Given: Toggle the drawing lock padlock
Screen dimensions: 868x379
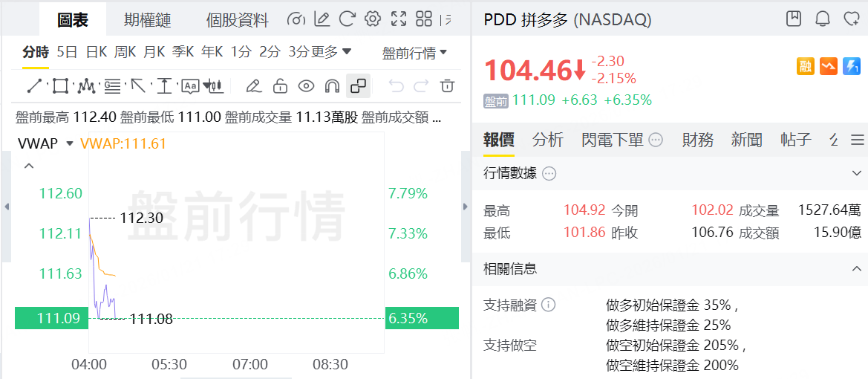Looking at the screenshot, I should (280, 86).
